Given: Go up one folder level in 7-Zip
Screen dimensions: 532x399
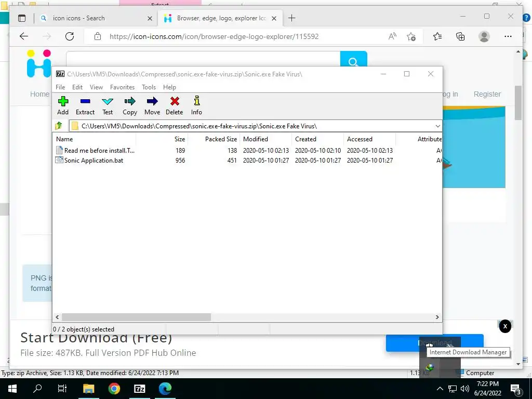Looking at the screenshot, I should [x=59, y=126].
